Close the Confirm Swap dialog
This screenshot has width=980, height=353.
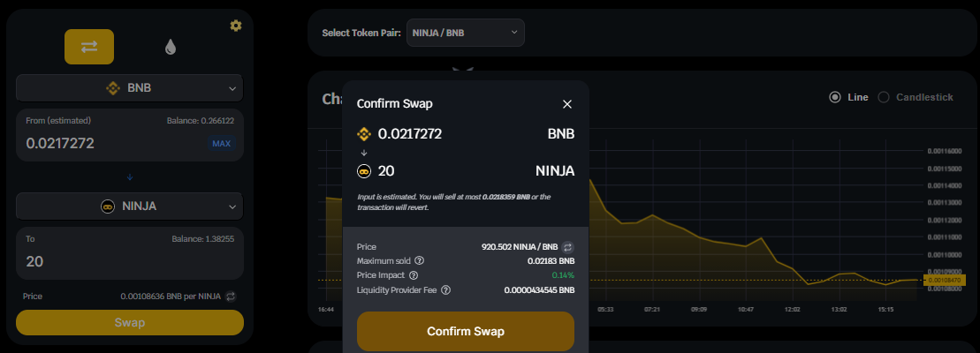pos(567,104)
